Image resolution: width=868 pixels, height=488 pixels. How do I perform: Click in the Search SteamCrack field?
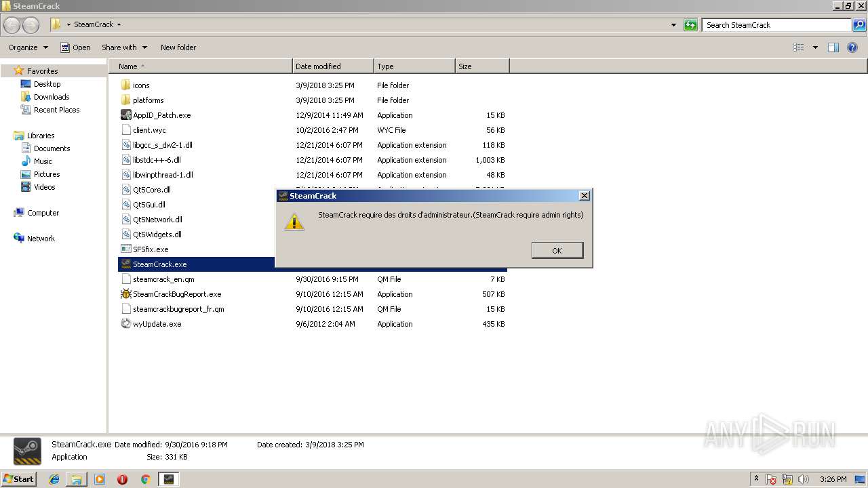pos(777,25)
